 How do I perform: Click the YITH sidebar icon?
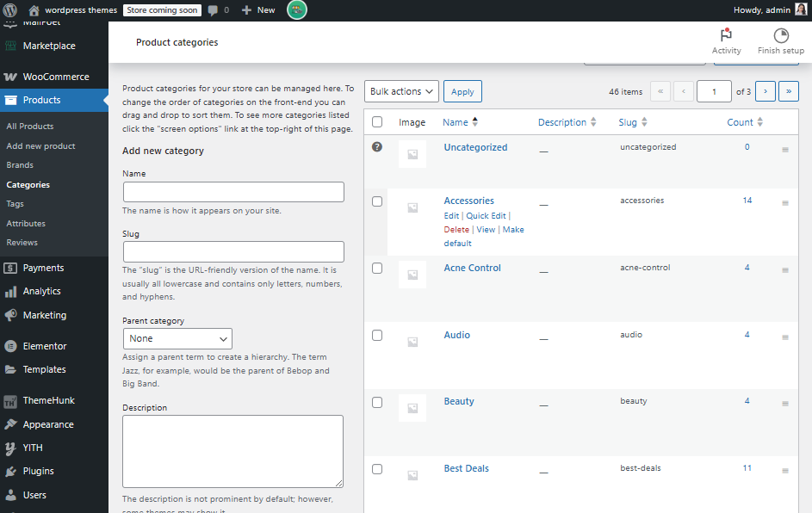click(10, 448)
